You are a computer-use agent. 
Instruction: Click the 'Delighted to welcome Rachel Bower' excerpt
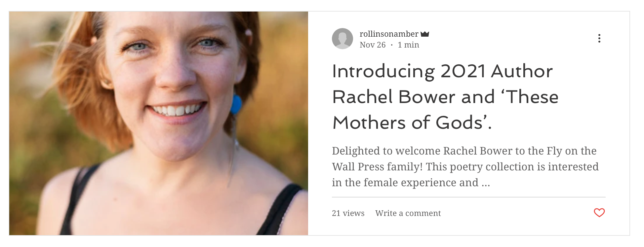pos(464,151)
